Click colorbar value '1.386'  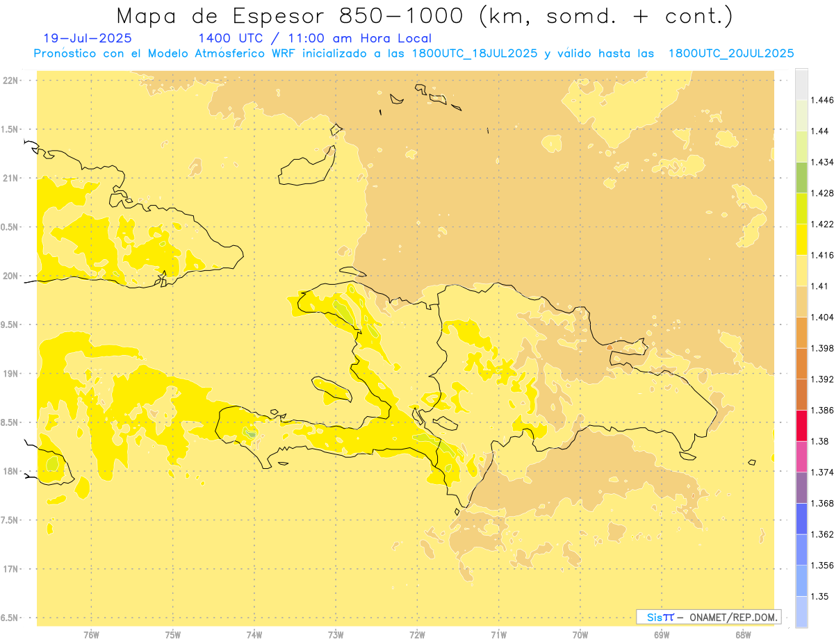pyautogui.click(x=822, y=410)
